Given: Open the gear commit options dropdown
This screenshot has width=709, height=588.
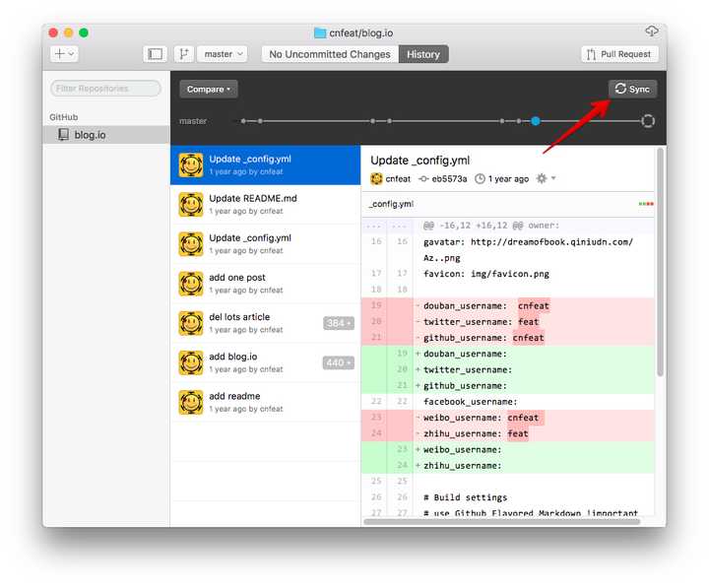Looking at the screenshot, I should (x=546, y=178).
